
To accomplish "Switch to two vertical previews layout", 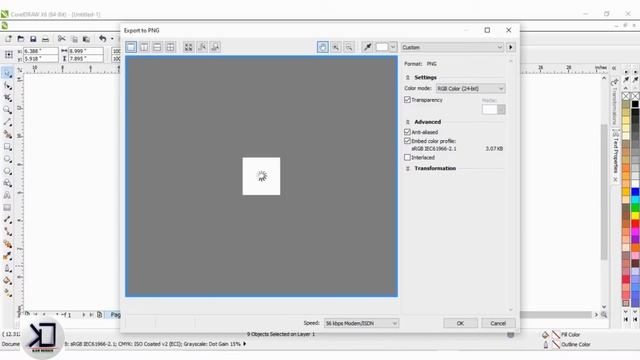I will coord(144,47).
